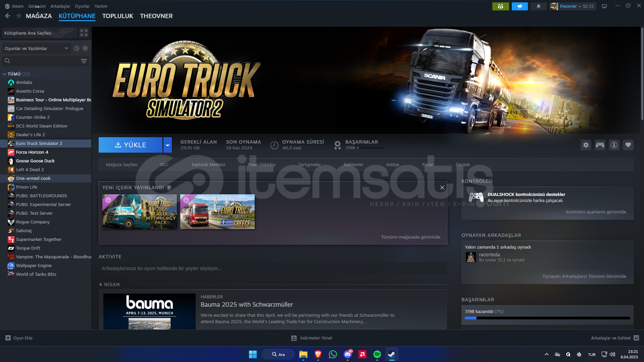644x362 pixels.
Task: Click friend racerteda avatar
Action: tap(471, 257)
